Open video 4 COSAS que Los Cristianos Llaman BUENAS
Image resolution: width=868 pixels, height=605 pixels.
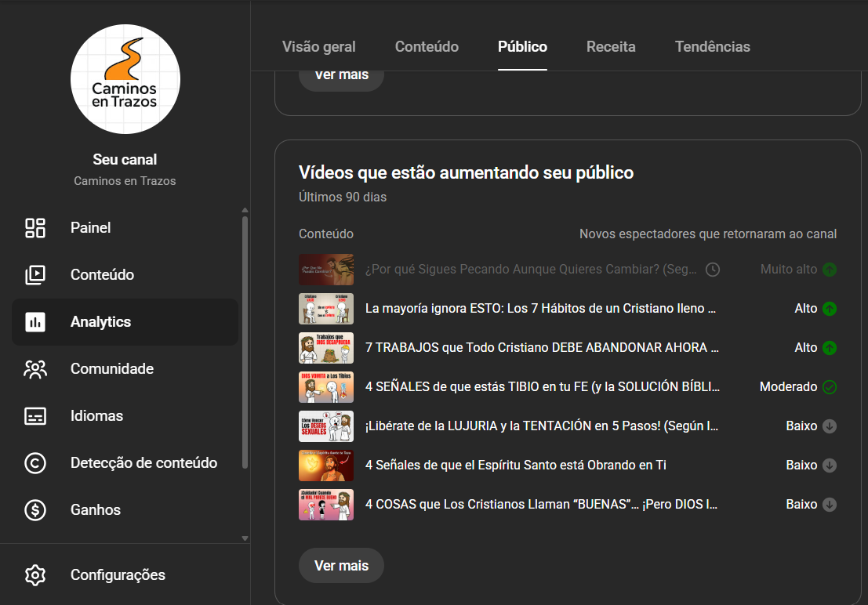pos(541,505)
